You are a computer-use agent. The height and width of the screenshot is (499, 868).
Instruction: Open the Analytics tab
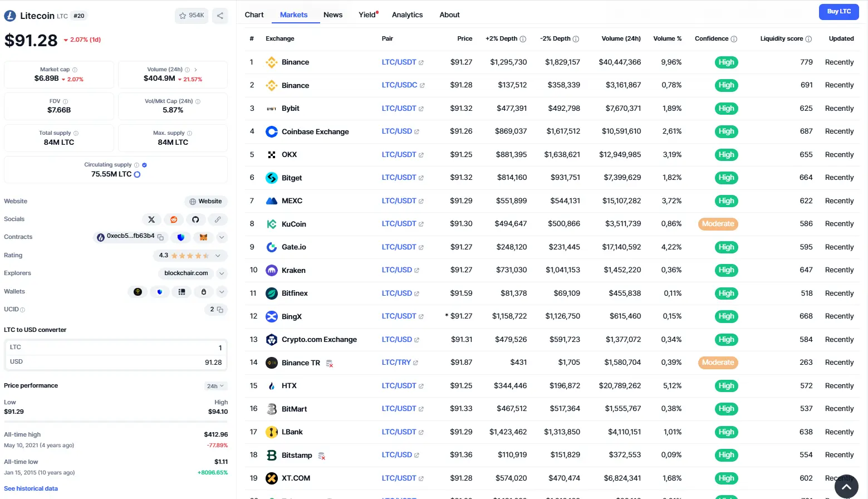(x=407, y=14)
